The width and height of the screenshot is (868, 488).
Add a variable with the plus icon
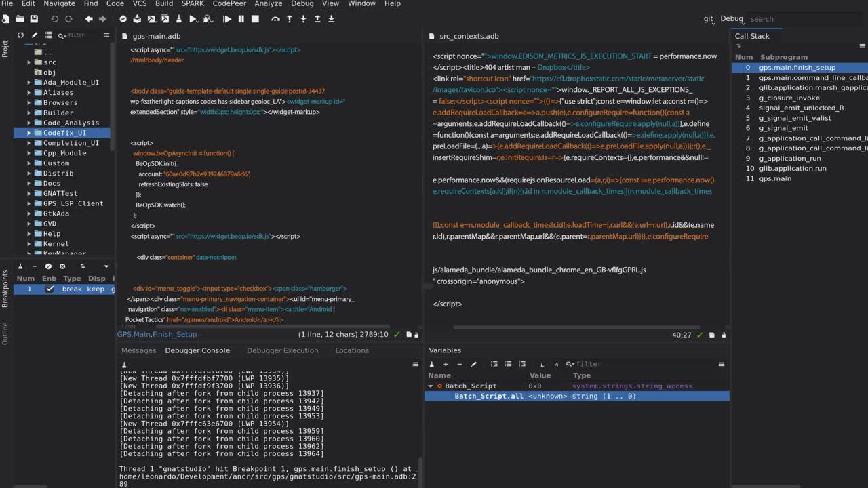pyautogui.click(x=446, y=364)
